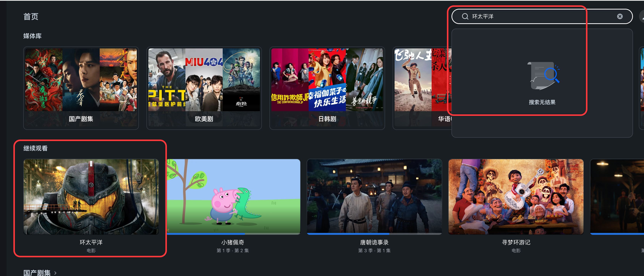The image size is (644, 276).
Task: Click the 首页 page title
Action: pos(31,16)
